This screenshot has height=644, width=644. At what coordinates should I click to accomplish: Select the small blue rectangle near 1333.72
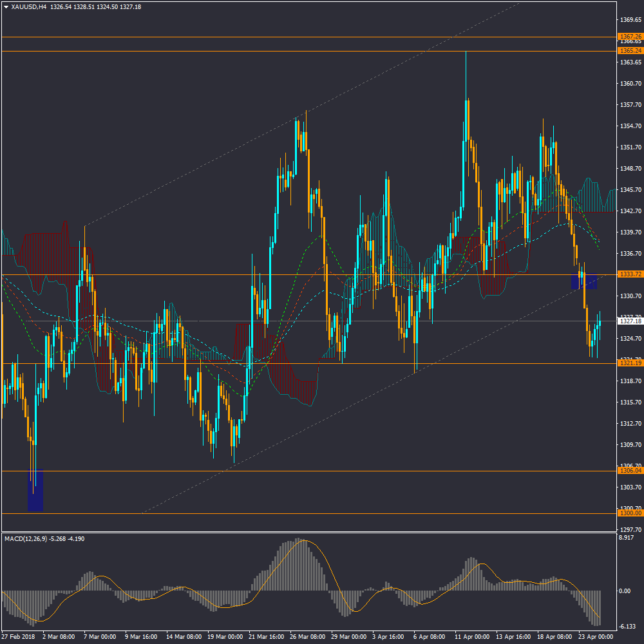tap(584, 280)
